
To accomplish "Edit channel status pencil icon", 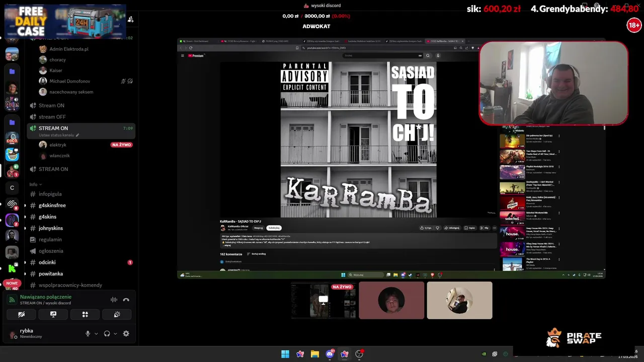I will (77, 135).
